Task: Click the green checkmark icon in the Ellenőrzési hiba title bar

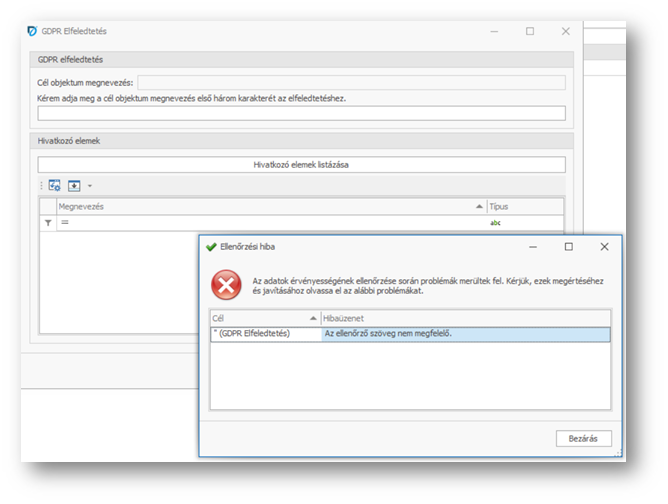Action: pyautogui.click(x=211, y=246)
